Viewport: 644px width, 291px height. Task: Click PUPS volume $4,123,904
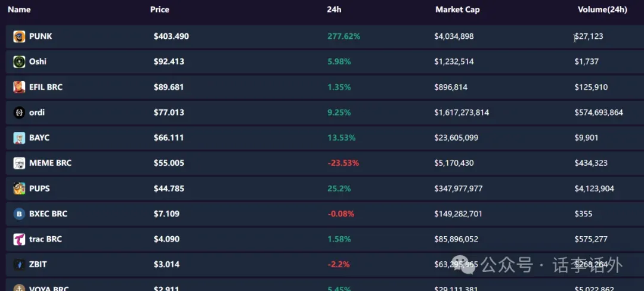[595, 189]
